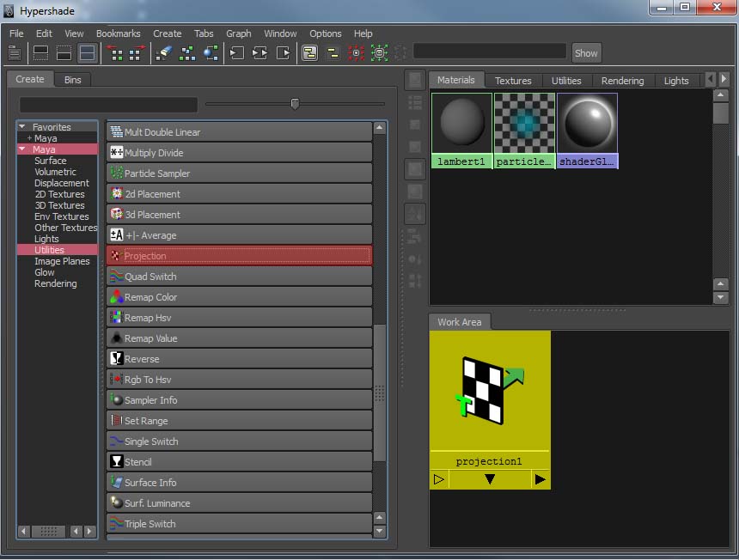Collapse the highlighted Maya category triangle
The width and height of the screenshot is (739, 560).
[x=21, y=149]
